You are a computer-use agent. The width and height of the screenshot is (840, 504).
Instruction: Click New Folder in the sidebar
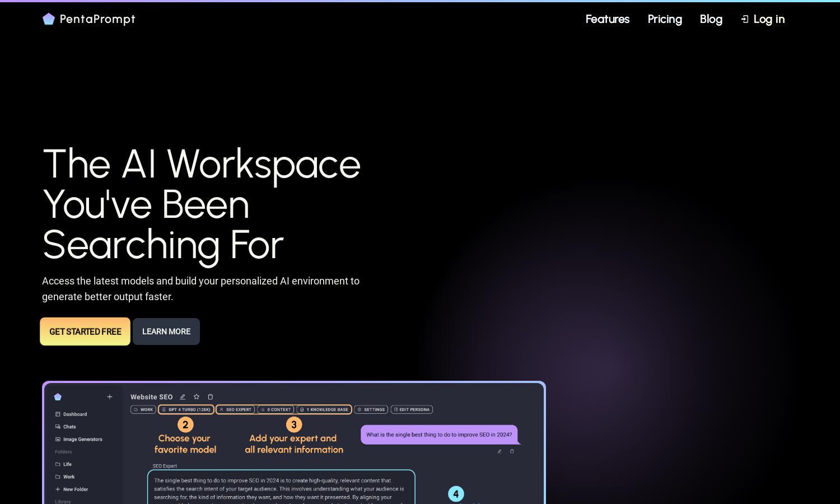tap(72, 489)
